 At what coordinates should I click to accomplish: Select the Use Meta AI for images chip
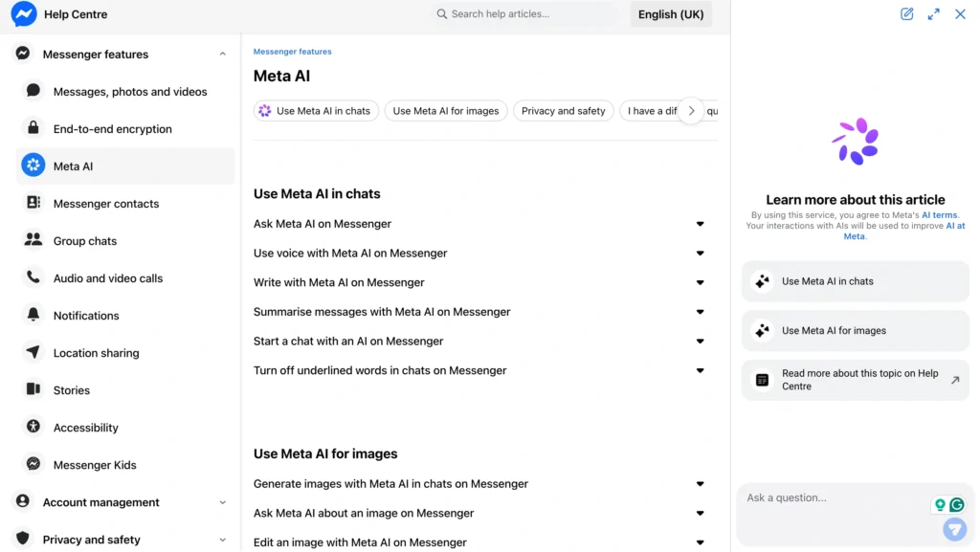(446, 111)
